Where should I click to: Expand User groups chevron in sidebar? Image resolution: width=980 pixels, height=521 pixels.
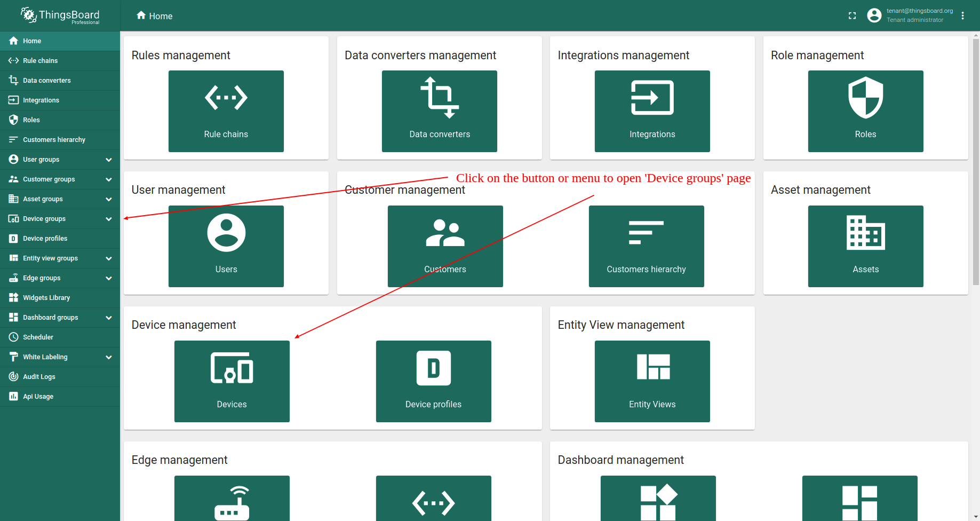[x=109, y=160]
